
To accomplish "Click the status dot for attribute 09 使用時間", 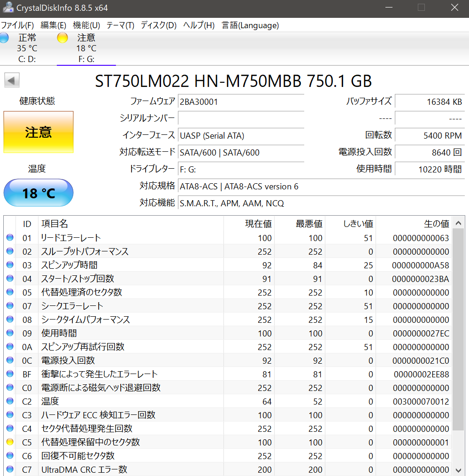I will click(x=10, y=333).
